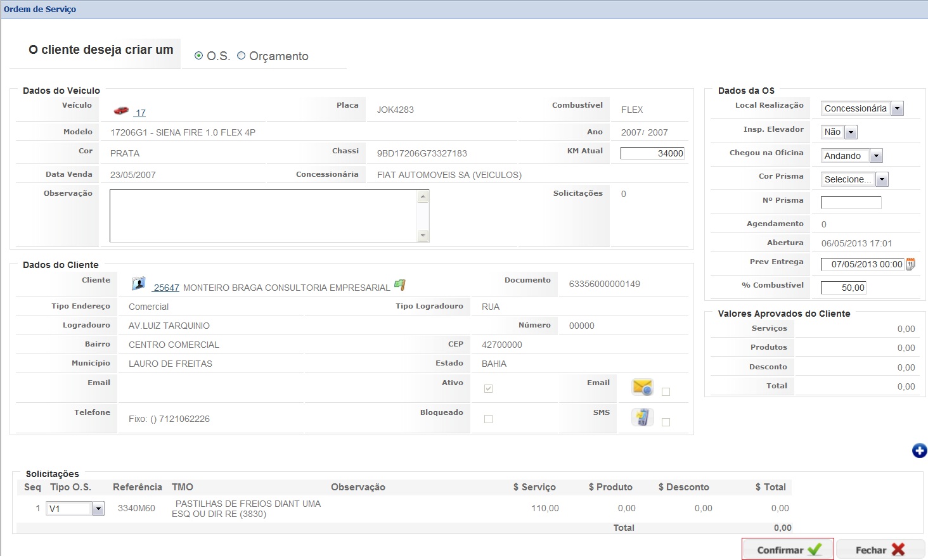Click the % Combustível input field
928x560 pixels.
point(843,288)
